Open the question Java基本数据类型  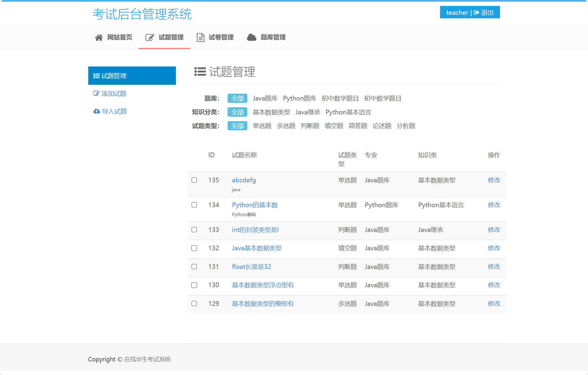[256, 248]
